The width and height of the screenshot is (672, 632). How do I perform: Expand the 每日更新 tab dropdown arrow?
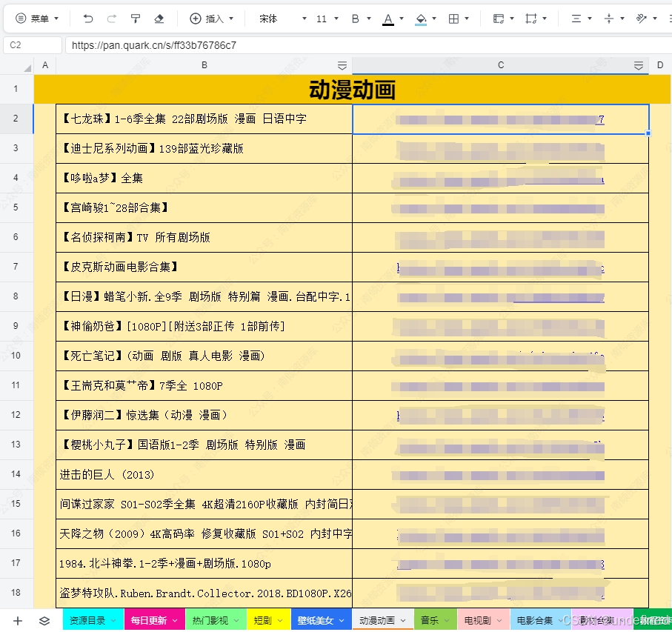pyautogui.click(x=176, y=620)
